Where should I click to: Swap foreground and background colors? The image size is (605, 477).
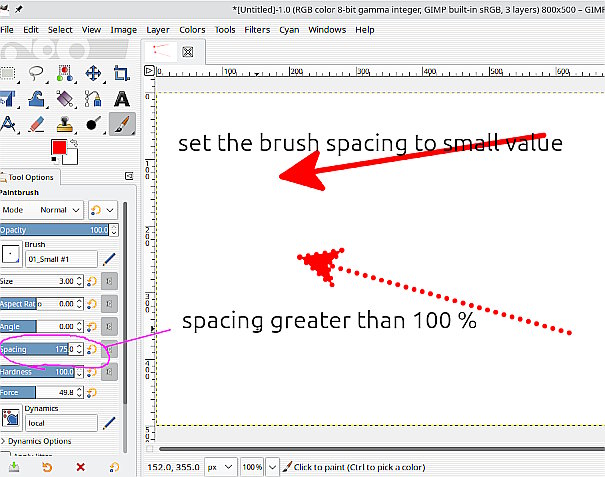point(75,143)
